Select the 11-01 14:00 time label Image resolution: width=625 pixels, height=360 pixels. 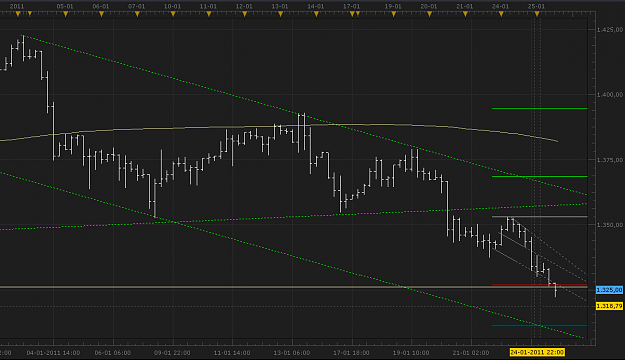(x=232, y=353)
